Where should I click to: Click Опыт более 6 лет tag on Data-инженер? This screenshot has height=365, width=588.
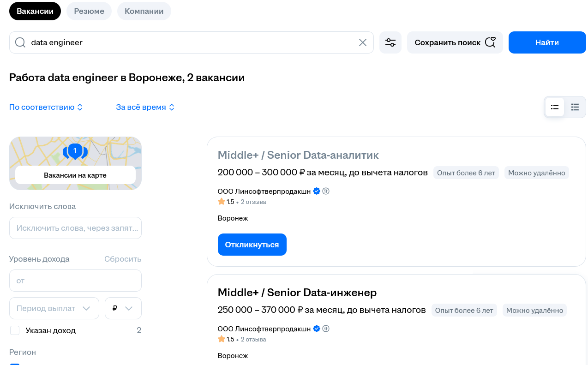pyautogui.click(x=464, y=311)
